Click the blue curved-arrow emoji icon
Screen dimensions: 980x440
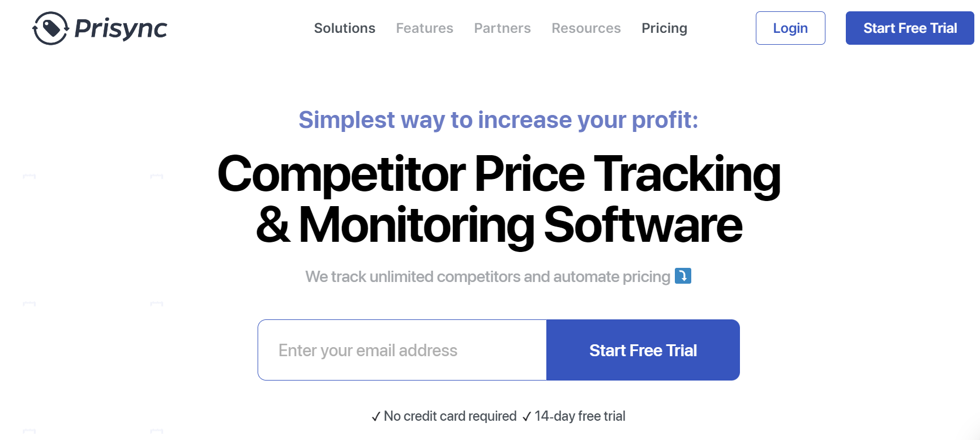point(683,276)
